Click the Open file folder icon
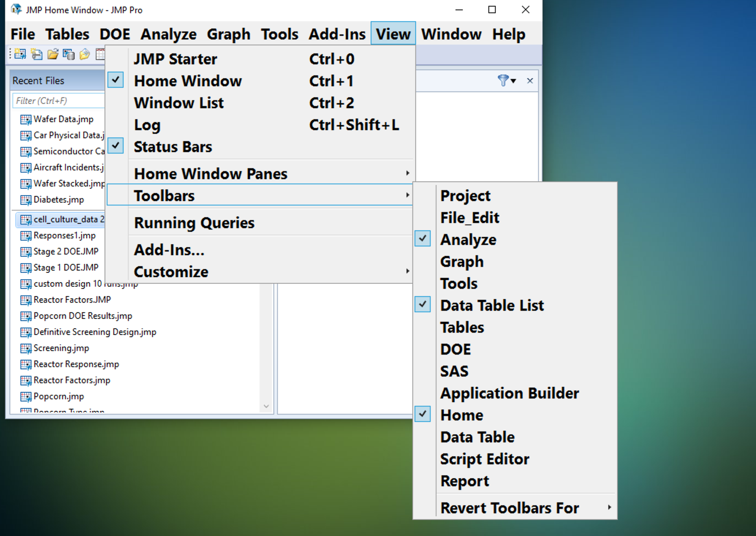 click(x=53, y=54)
